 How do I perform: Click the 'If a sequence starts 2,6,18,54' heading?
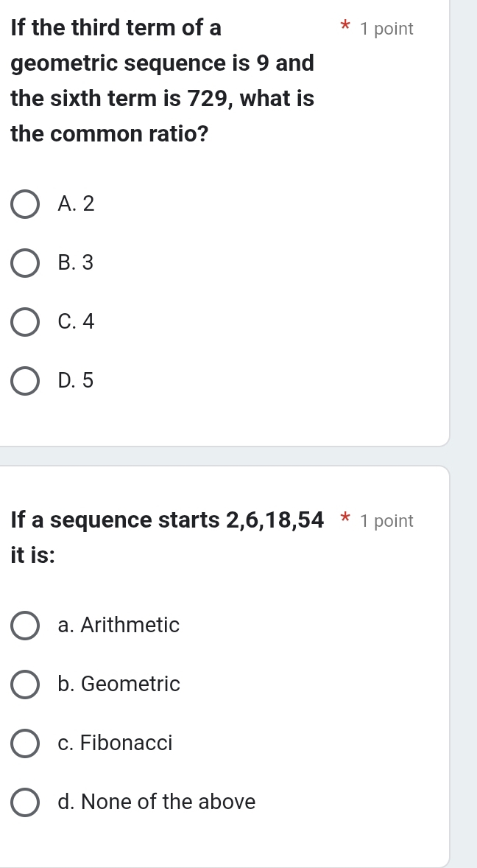167,520
